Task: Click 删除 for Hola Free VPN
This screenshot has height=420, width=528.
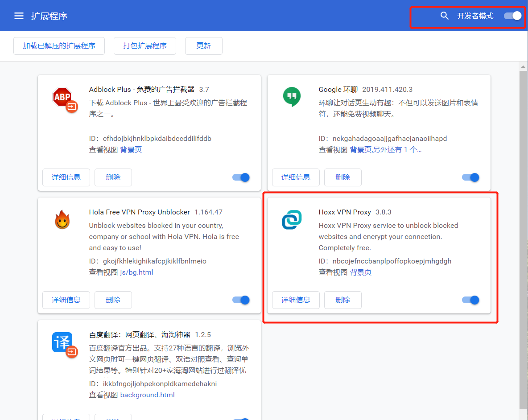Action: pyautogui.click(x=113, y=300)
